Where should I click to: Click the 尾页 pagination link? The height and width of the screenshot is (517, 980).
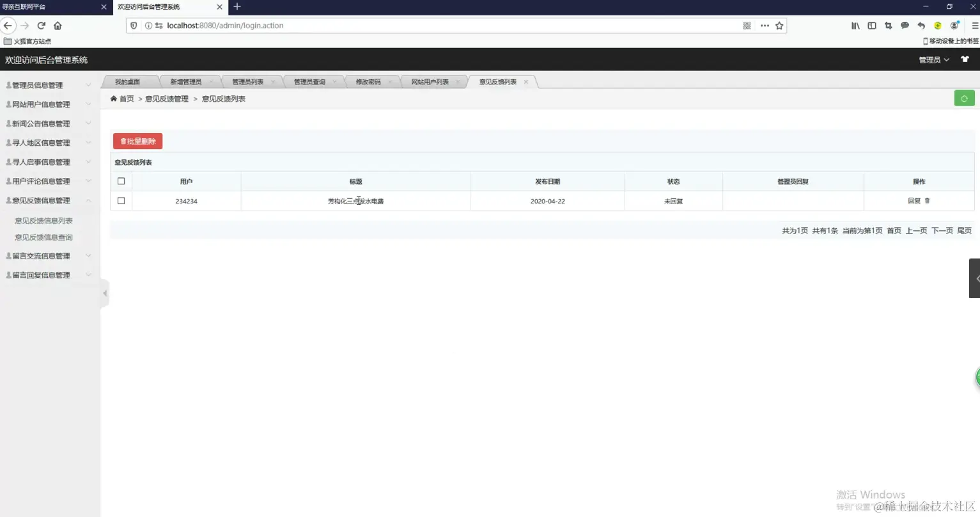click(964, 230)
